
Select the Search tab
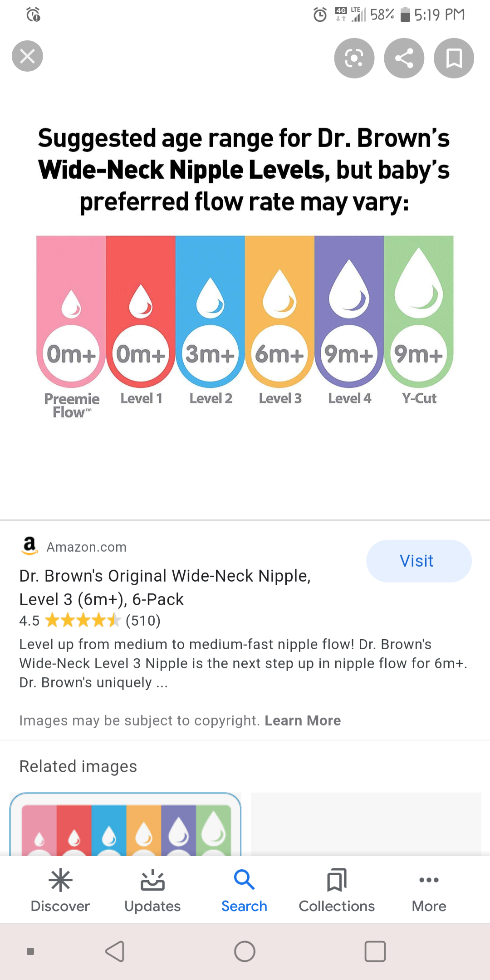pos(244,890)
